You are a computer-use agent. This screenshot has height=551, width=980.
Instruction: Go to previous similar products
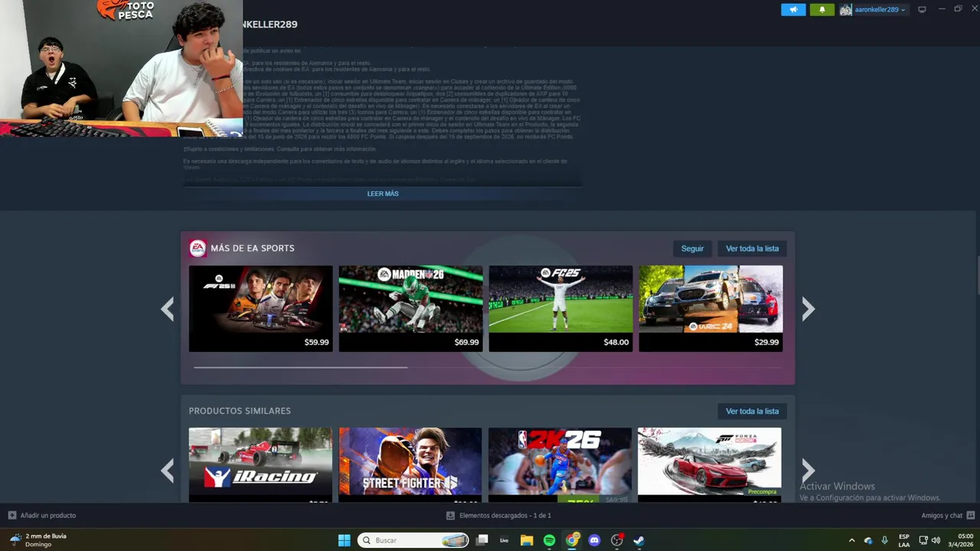pyautogui.click(x=168, y=471)
